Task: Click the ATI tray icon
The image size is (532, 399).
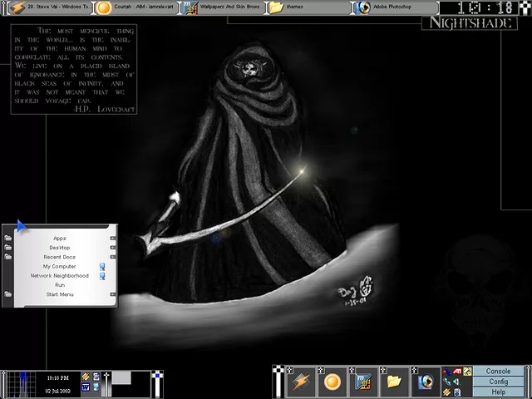Action: [x=457, y=372]
